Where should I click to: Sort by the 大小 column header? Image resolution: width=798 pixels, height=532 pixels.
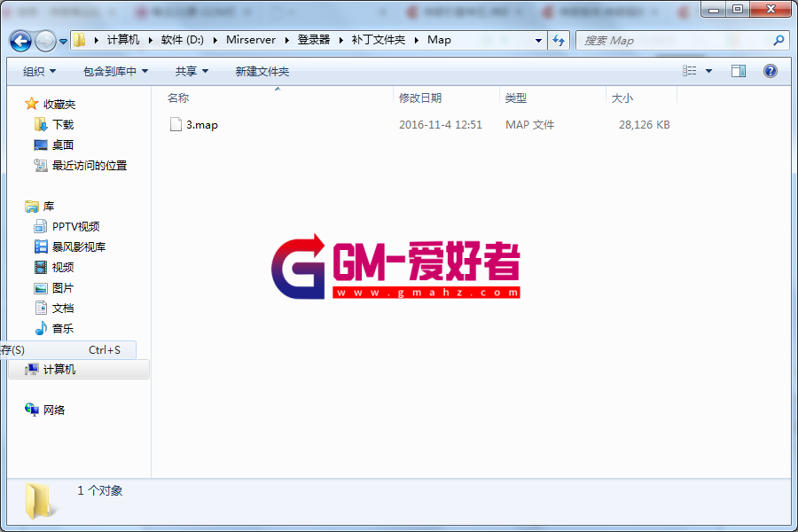622,98
